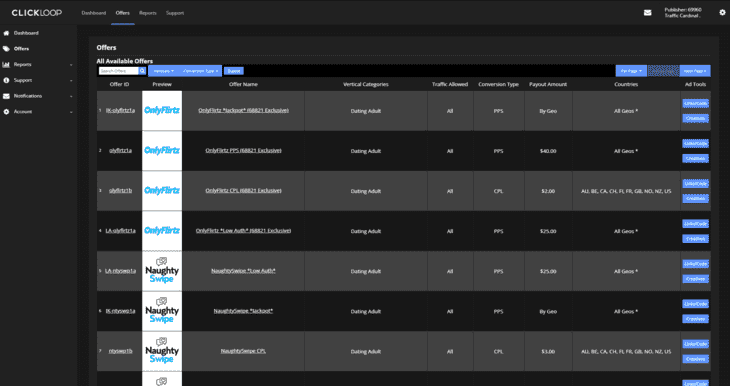
Task: Open the OnlyFlirtz PPS offer name link
Action: coord(243,150)
